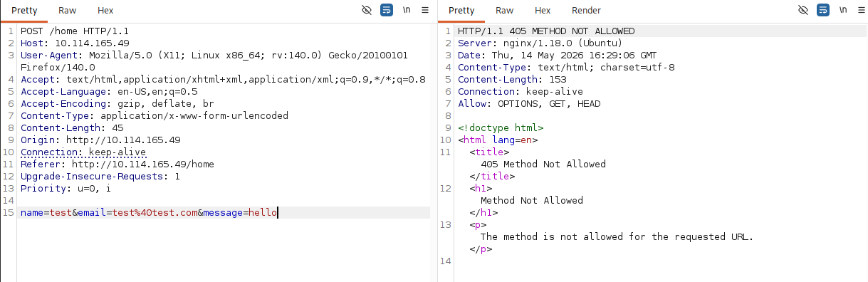868x282 pixels.
Task: Click the Referer header line
Action: (x=117, y=164)
